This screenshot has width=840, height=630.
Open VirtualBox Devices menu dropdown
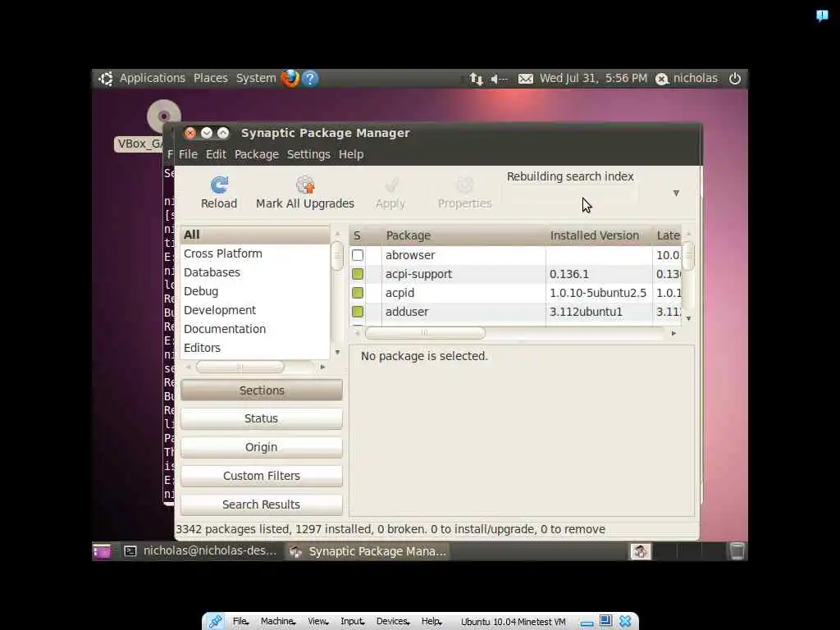[x=393, y=622]
